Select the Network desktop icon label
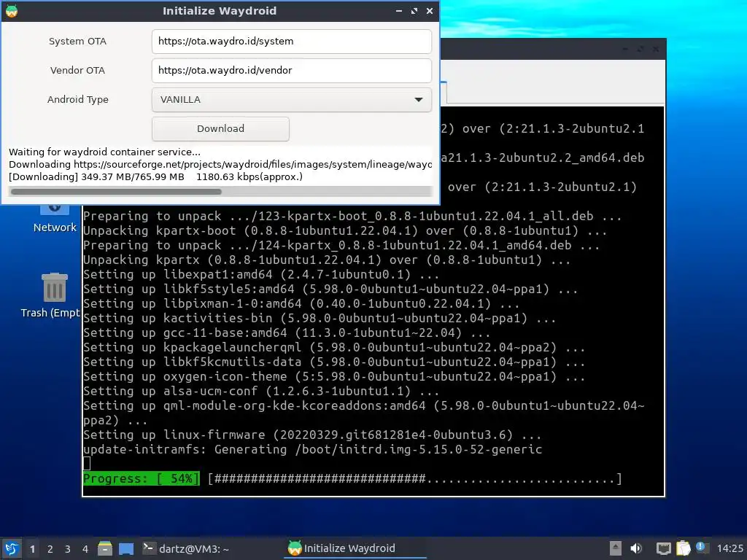This screenshot has width=747, height=560. click(x=55, y=227)
